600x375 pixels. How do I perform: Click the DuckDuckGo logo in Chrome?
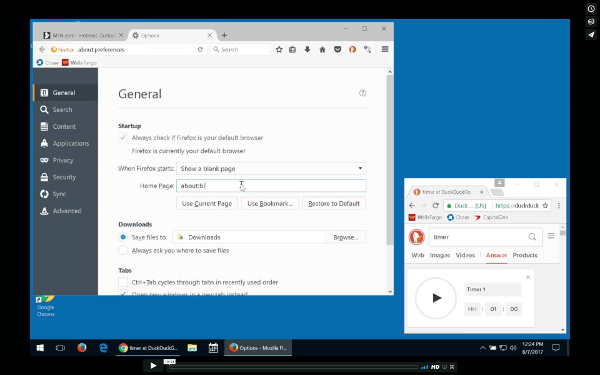click(x=416, y=237)
